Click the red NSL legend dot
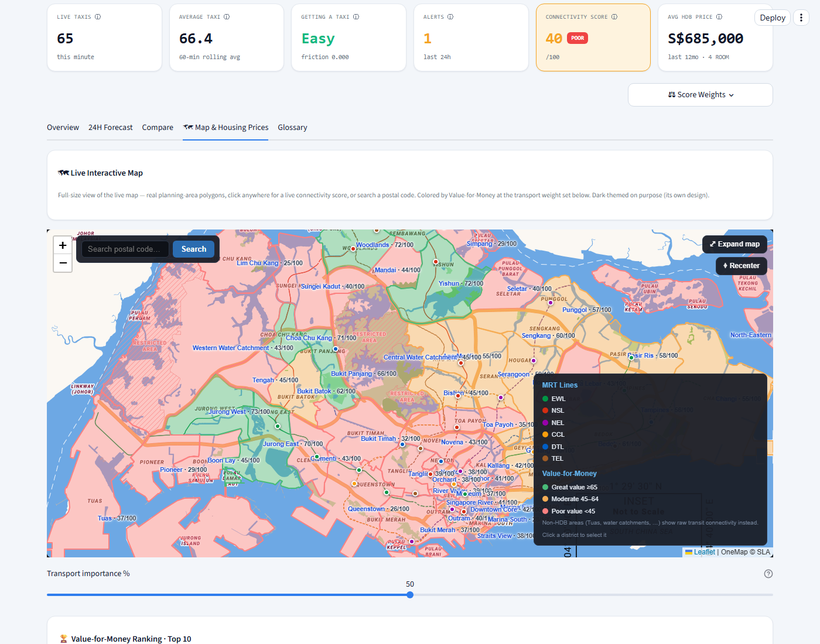Image resolution: width=820 pixels, height=644 pixels. 545,410
